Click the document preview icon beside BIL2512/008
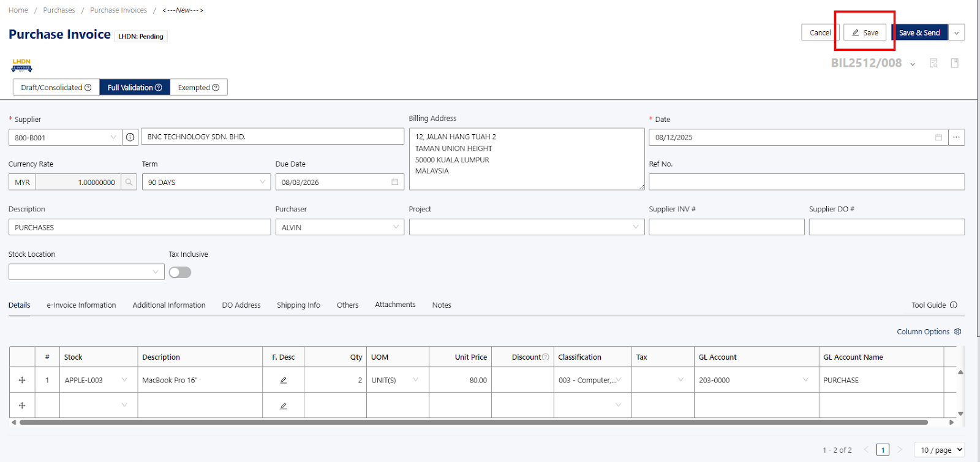The height and width of the screenshot is (462, 980). click(933, 63)
